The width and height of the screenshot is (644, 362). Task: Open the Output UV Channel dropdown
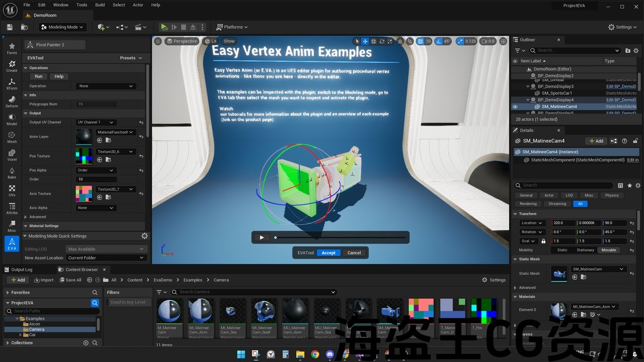(96, 122)
